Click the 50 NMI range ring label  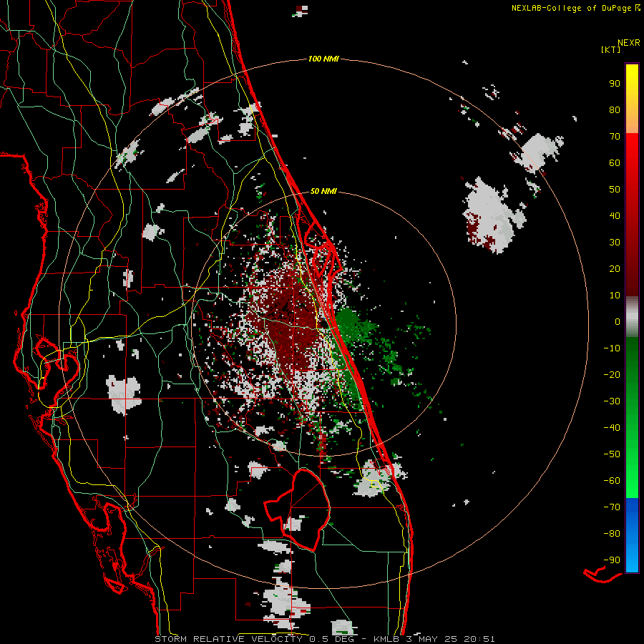pyautogui.click(x=323, y=191)
